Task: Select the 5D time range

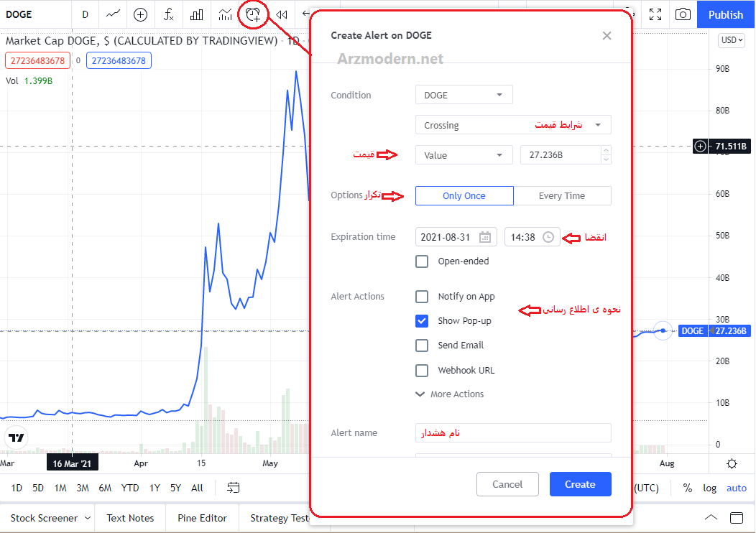Action: [38, 488]
